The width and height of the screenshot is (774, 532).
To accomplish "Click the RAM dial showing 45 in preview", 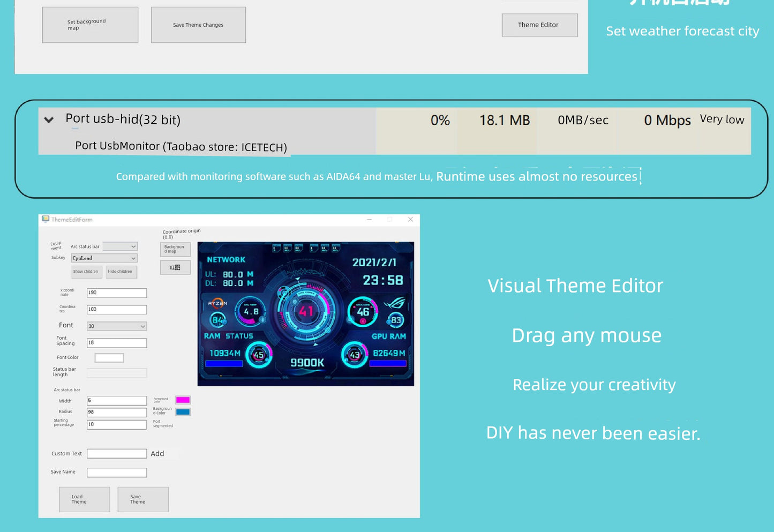I will pos(258,354).
